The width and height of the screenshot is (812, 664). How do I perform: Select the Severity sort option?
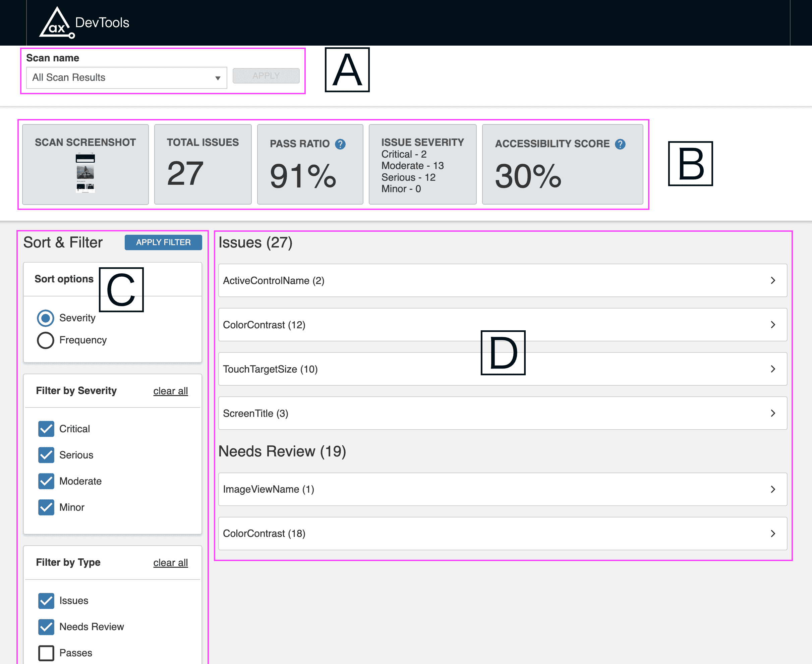(46, 318)
